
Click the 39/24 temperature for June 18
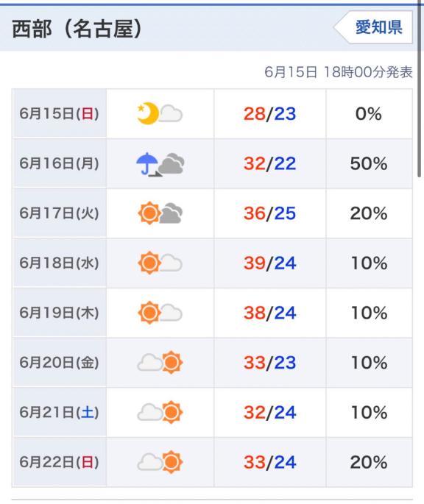[269, 263]
